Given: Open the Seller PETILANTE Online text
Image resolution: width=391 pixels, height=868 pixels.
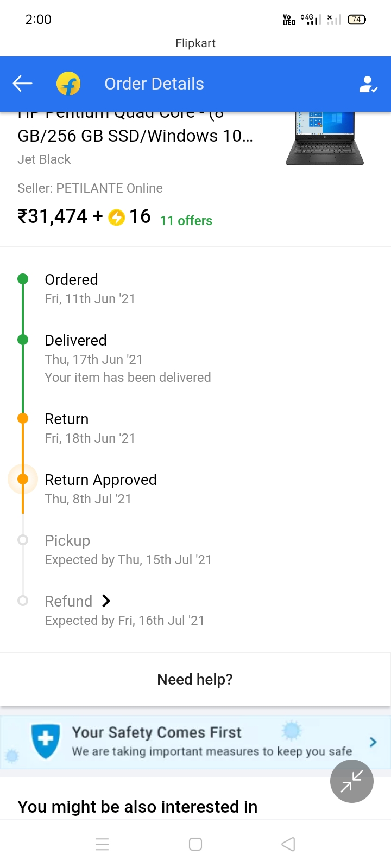Looking at the screenshot, I should point(90,188).
